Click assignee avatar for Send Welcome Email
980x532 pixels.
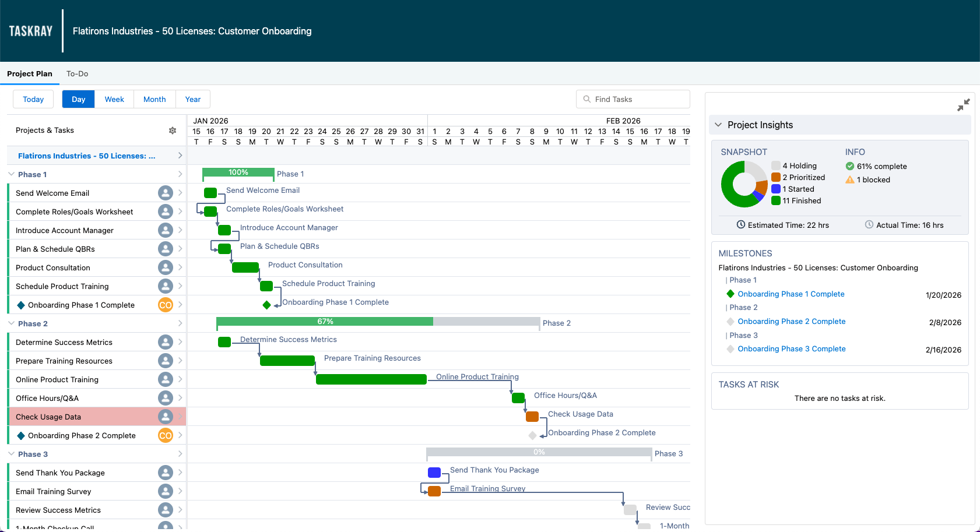click(166, 193)
